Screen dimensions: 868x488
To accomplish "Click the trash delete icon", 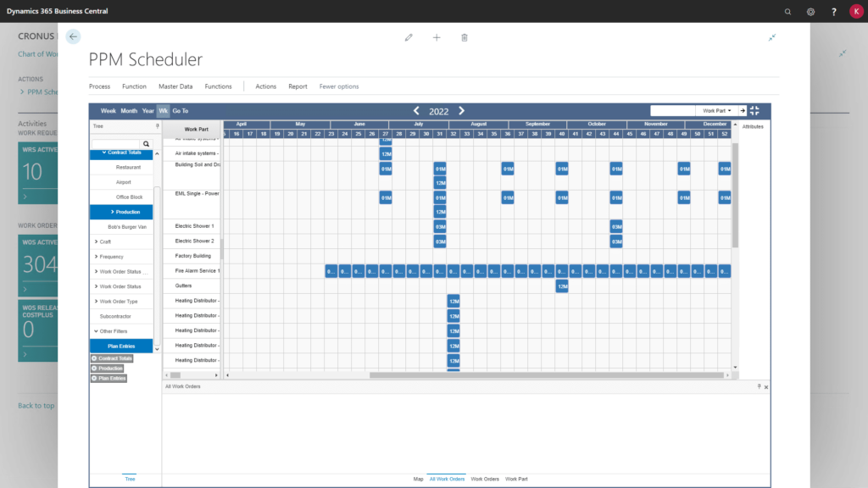I will pos(464,37).
